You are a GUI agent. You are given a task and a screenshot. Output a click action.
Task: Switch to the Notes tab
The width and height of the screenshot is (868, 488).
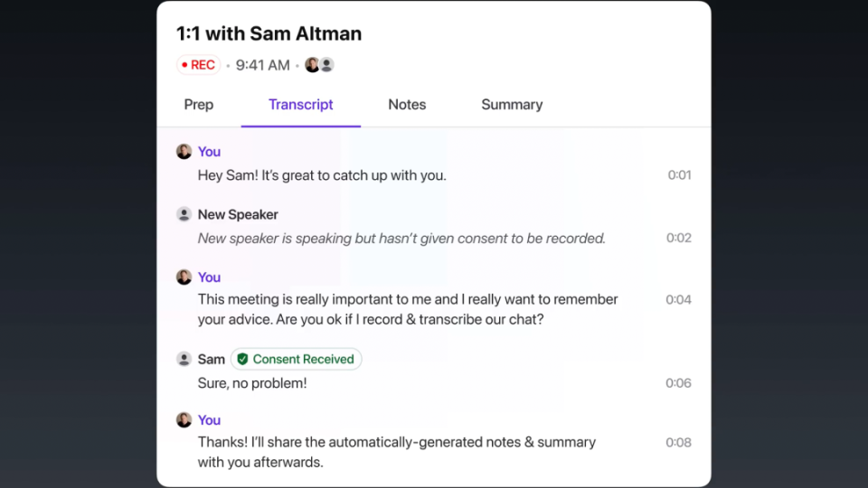click(x=407, y=105)
